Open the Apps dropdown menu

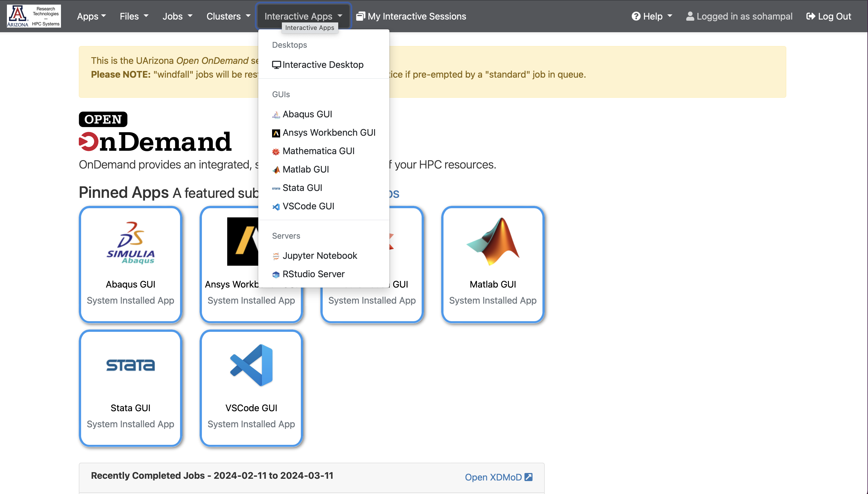click(91, 16)
